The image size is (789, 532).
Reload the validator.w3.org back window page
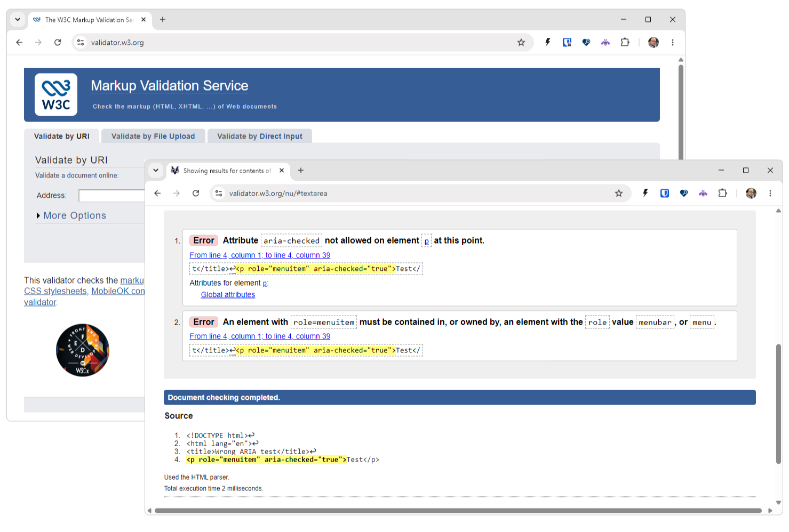coord(58,43)
